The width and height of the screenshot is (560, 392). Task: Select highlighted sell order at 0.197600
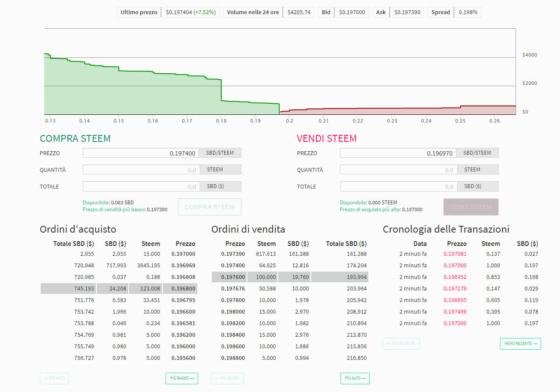coord(290,277)
